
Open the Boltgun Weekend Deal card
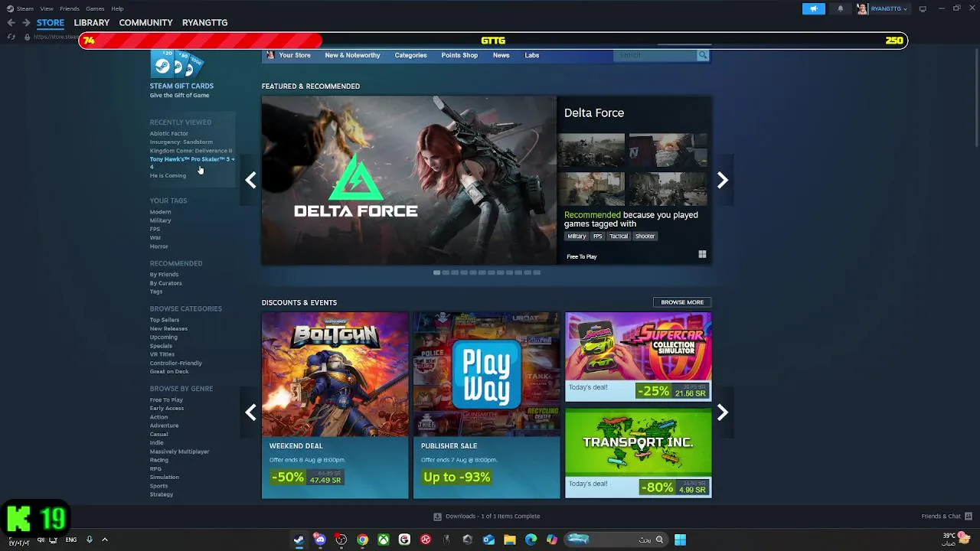pyautogui.click(x=335, y=406)
